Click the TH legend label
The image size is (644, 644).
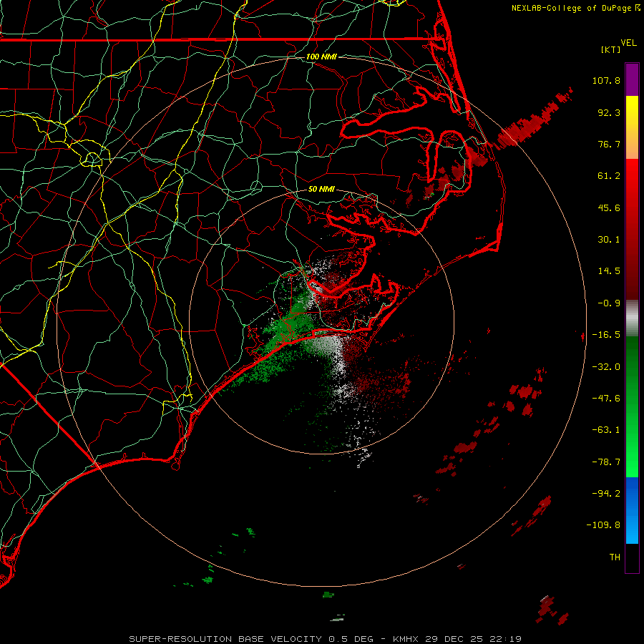point(615,557)
